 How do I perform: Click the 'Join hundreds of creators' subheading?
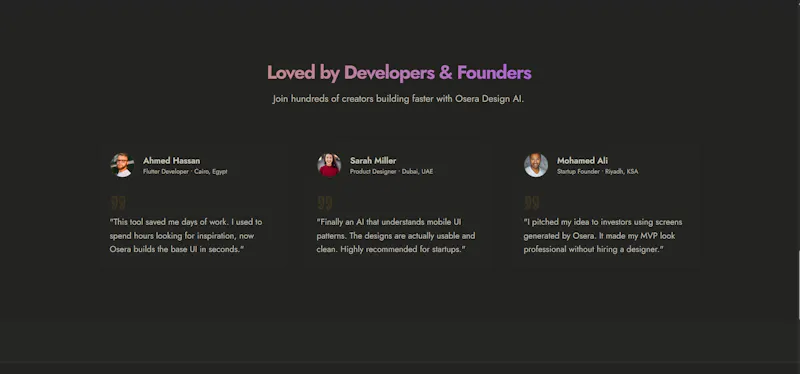point(398,99)
